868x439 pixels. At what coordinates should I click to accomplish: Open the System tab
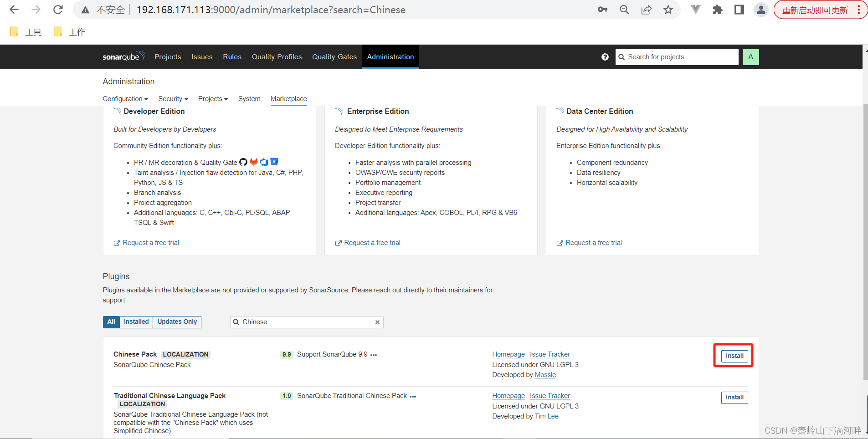pyautogui.click(x=249, y=99)
